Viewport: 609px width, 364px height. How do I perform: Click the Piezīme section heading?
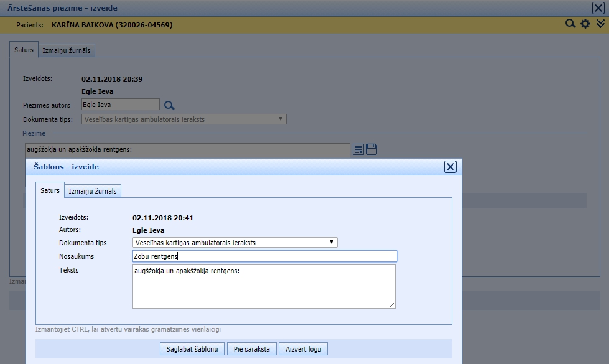pos(34,133)
